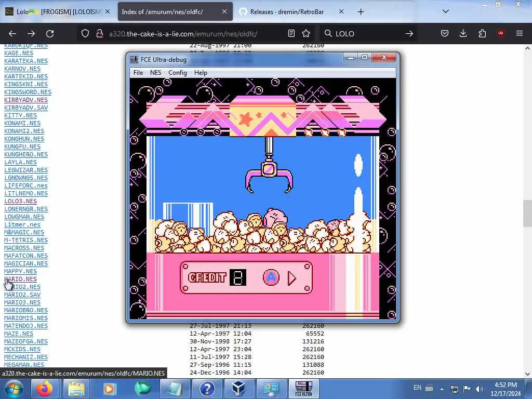Screen dimensions: 532x399
Task: Open a new tab with the plus button
Action: [x=361, y=12]
